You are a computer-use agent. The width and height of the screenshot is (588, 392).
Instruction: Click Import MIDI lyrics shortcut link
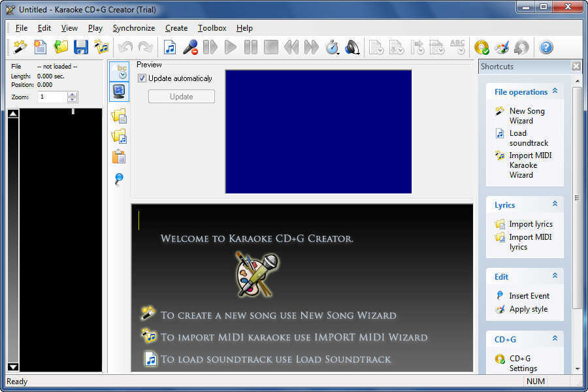531,242
